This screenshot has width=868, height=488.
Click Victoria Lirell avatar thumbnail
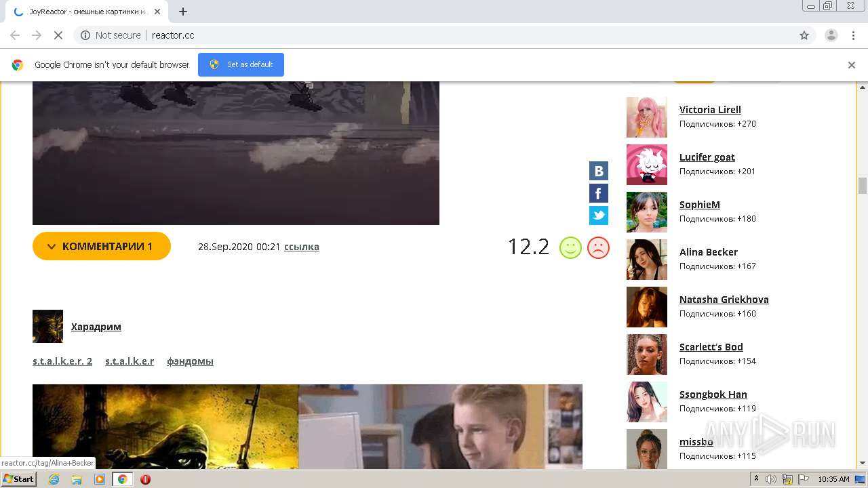647,117
